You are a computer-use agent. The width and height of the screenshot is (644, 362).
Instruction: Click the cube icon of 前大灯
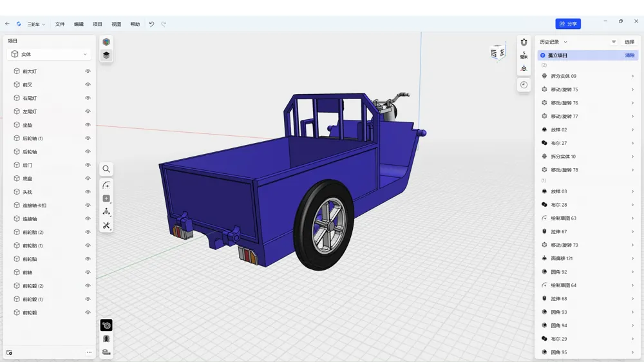coord(17,71)
